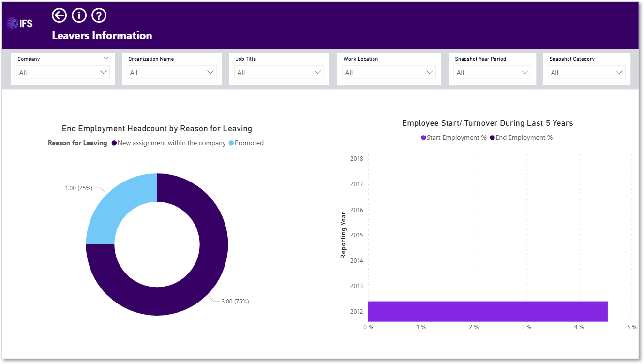Click the chevron beside the Company header
644x364 pixels.
click(x=106, y=58)
